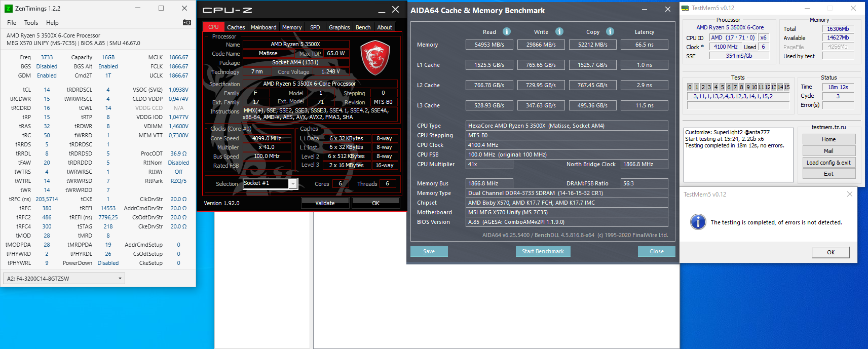Screen dimensions: 868x349
Task: Click Load config & exit in TestMem5
Action: [829, 163]
